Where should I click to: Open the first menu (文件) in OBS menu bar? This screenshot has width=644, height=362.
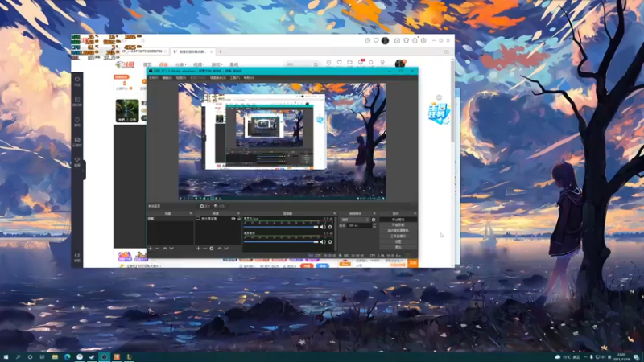point(154,77)
